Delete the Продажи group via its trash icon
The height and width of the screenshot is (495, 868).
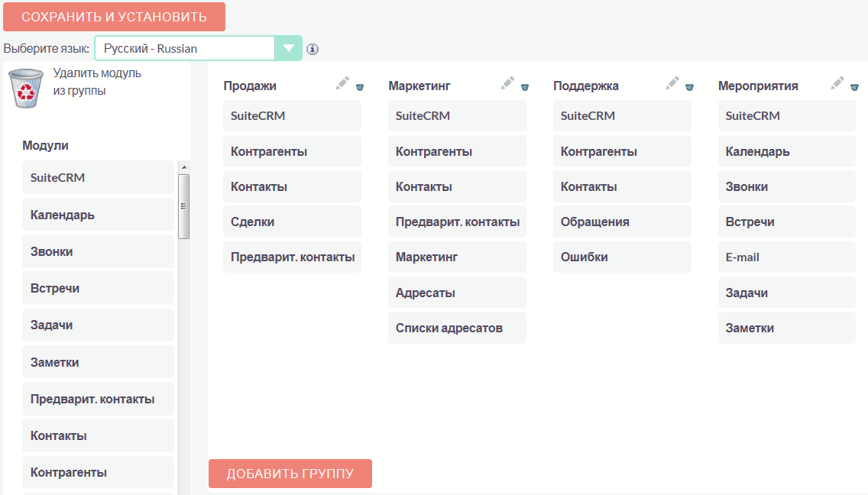[361, 86]
